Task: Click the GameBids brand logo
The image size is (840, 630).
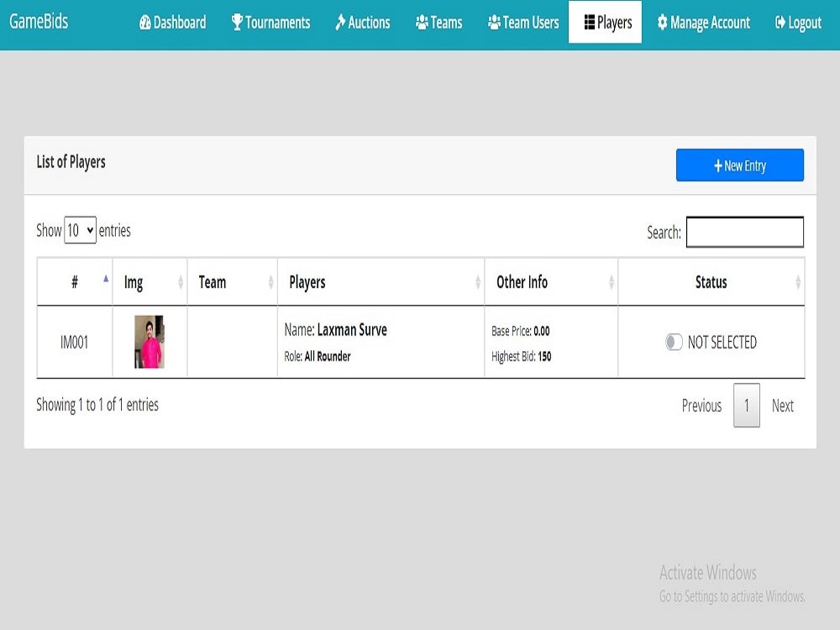Action: 39,22
